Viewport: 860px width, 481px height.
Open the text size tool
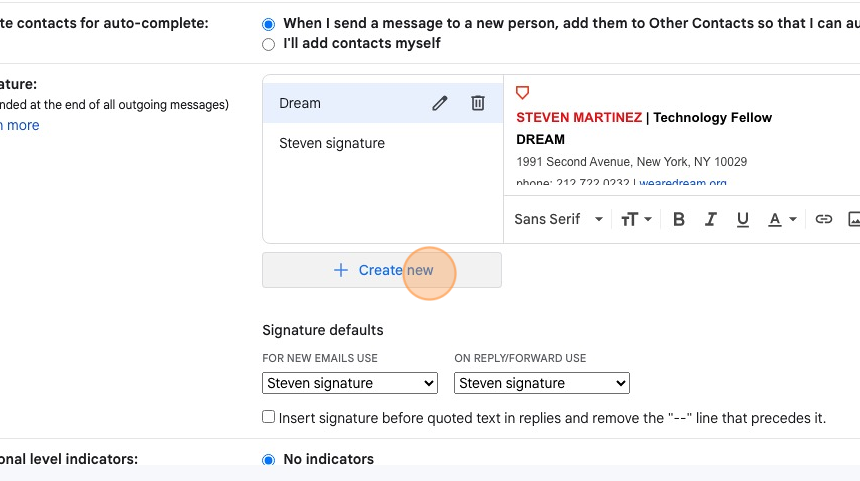point(636,219)
